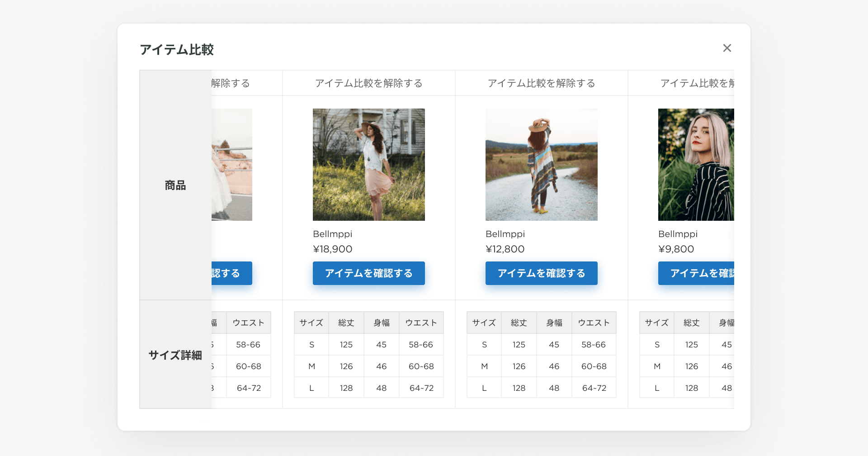Click 125 length value in ¥12,800 item's table

(519, 345)
